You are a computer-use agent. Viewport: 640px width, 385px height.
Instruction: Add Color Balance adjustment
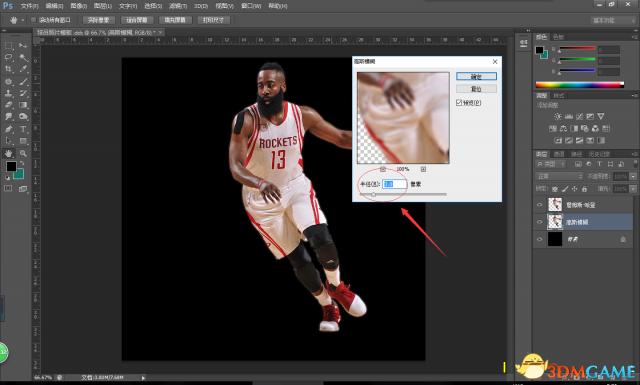[563, 129]
